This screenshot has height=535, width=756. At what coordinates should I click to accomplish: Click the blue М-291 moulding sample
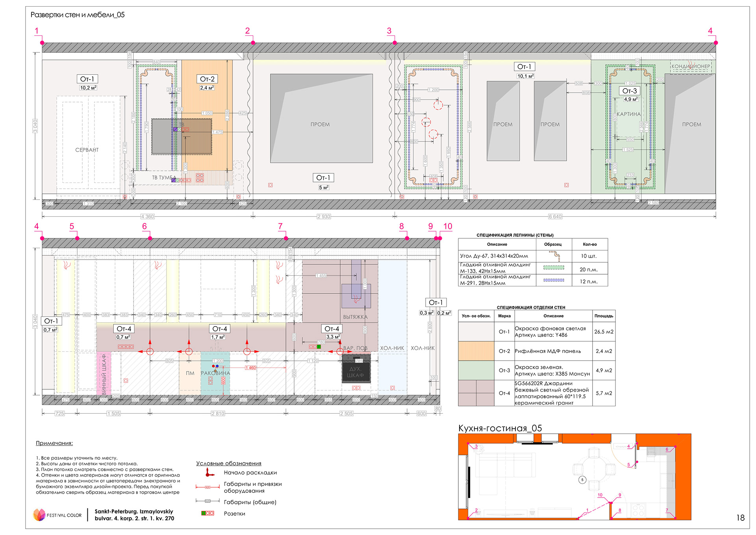pyautogui.click(x=554, y=280)
